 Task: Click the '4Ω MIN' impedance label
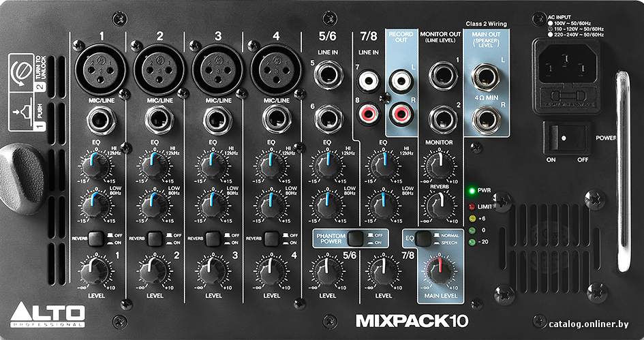coord(486,99)
